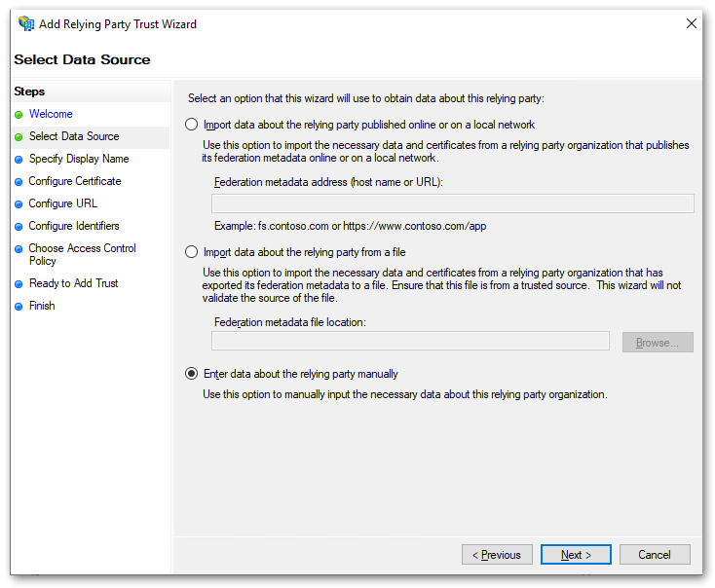
Task: Click the wizard icon in title bar
Action: coord(26,24)
